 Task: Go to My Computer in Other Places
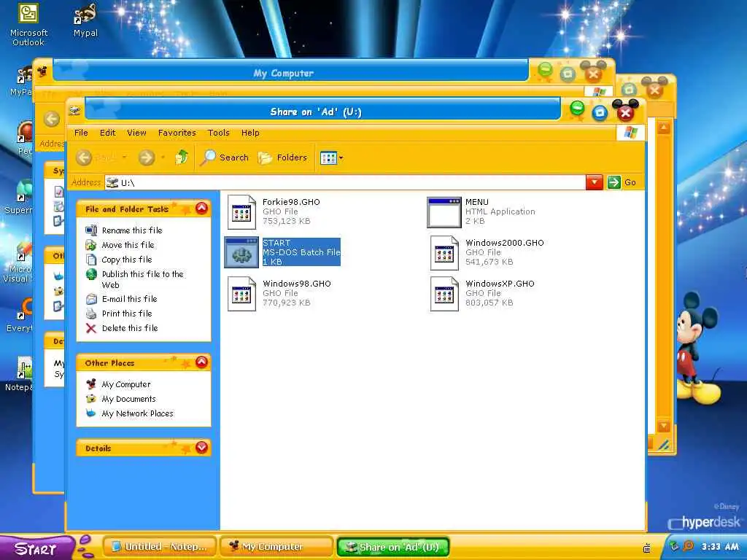(x=125, y=384)
